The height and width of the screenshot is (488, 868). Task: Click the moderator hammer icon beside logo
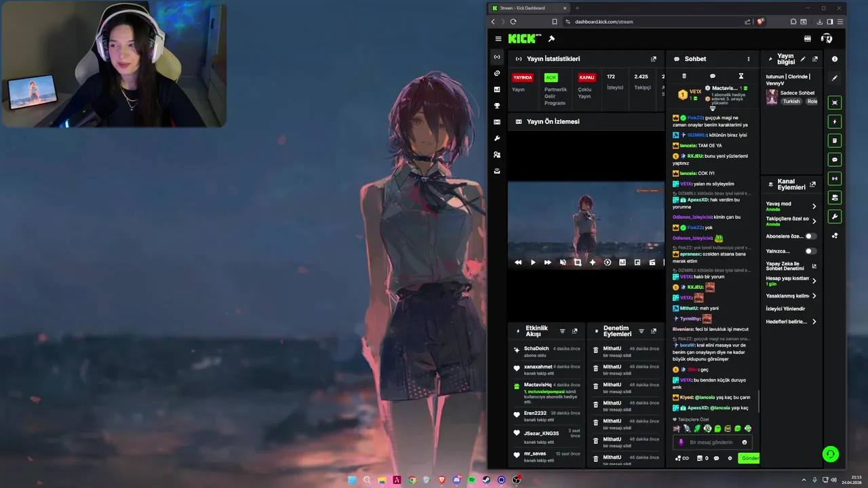551,39
